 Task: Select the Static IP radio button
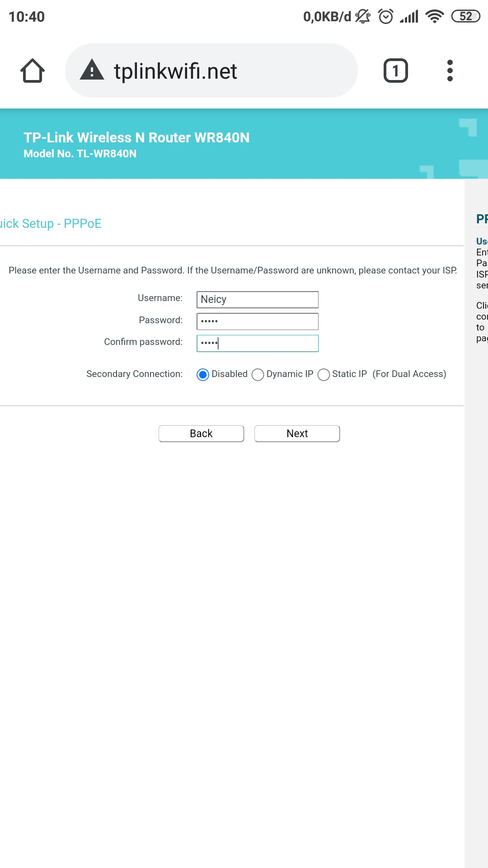pos(324,375)
